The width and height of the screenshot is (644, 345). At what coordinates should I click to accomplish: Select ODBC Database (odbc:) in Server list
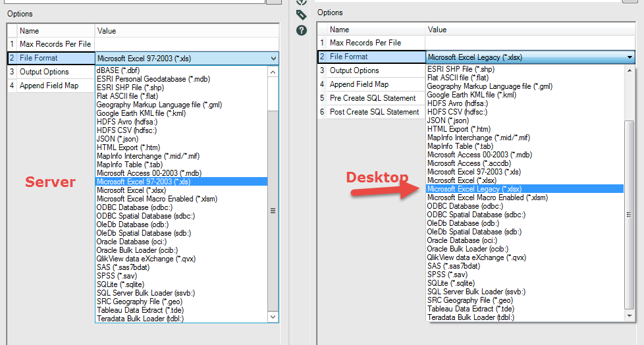coord(135,207)
